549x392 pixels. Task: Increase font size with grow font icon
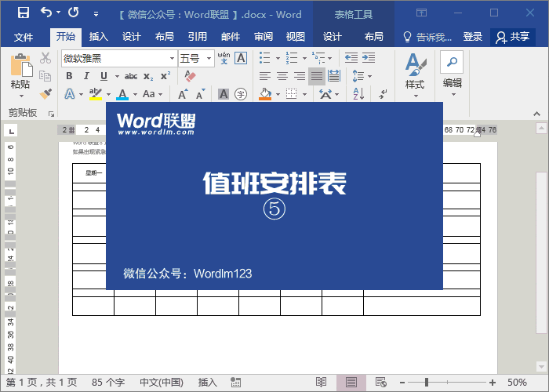point(183,94)
